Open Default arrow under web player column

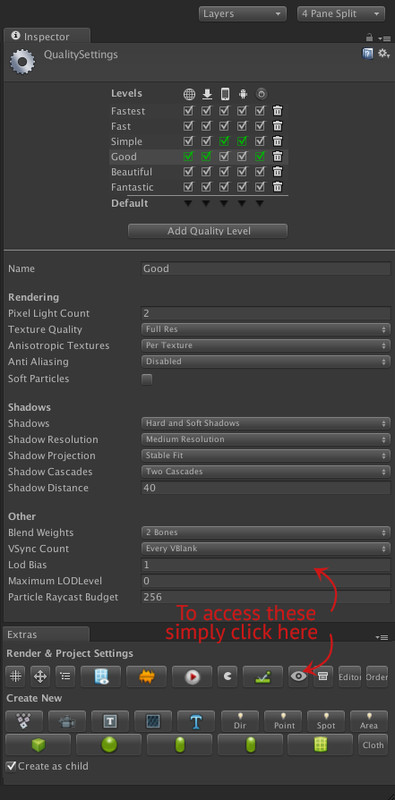[188, 204]
